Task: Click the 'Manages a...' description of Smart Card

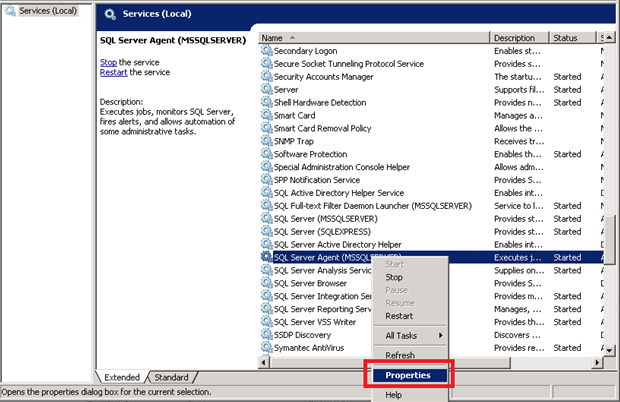Action: coord(518,115)
